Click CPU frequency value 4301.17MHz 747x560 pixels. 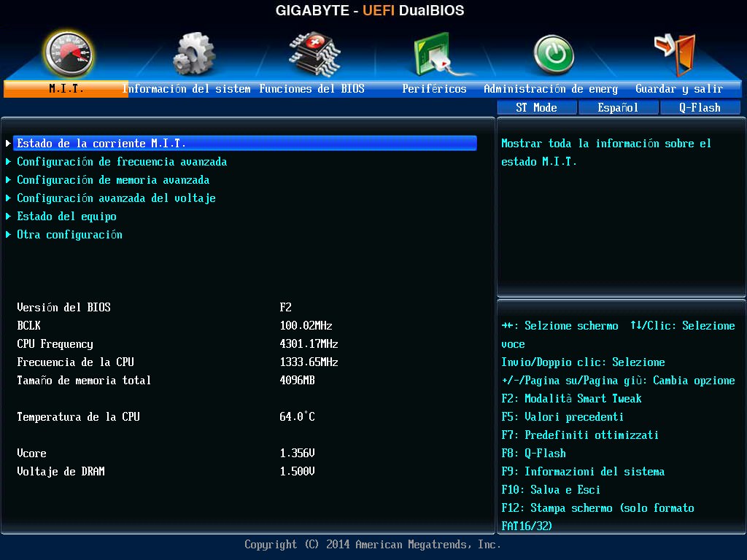[309, 344]
